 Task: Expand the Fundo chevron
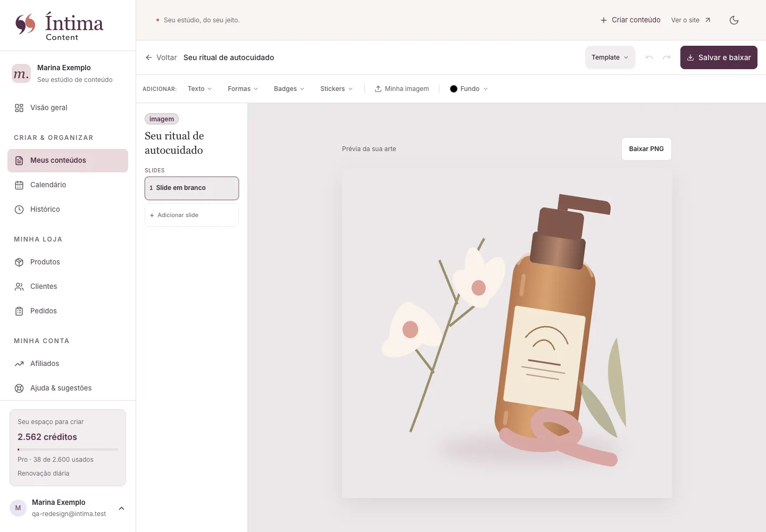[486, 89]
